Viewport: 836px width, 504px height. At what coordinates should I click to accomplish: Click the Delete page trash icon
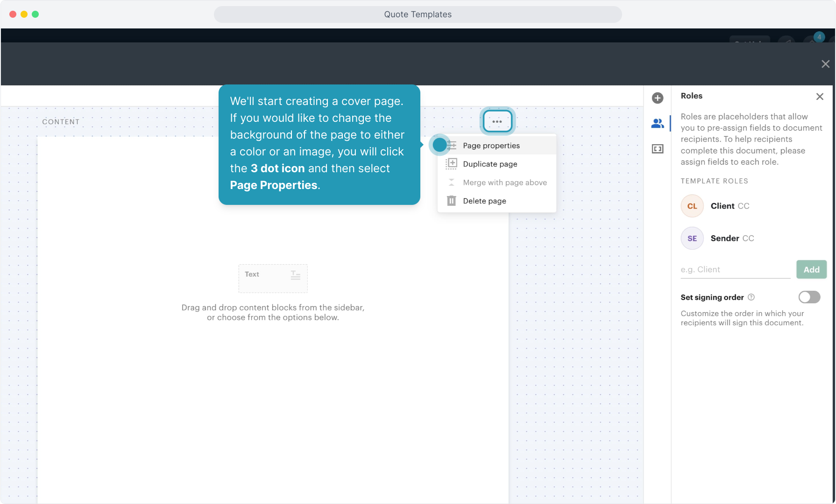(x=451, y=201)
